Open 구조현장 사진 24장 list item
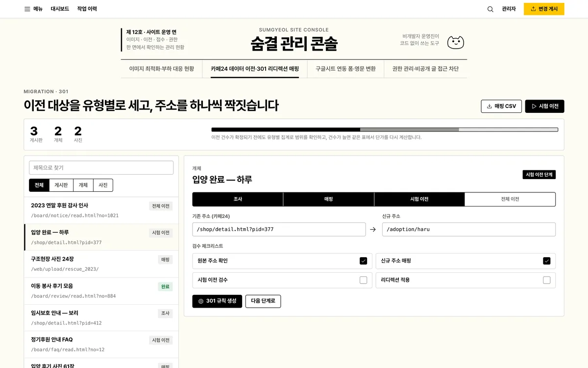 tap(101, 264)
